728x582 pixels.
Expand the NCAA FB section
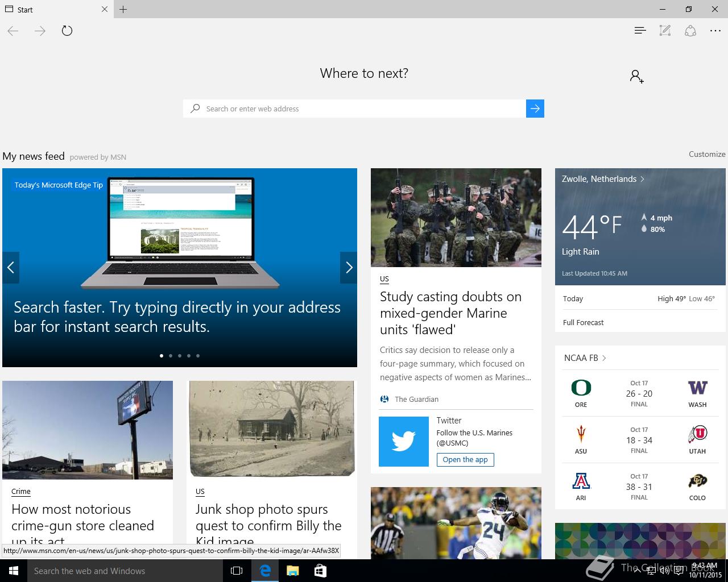tap(585, 357)
